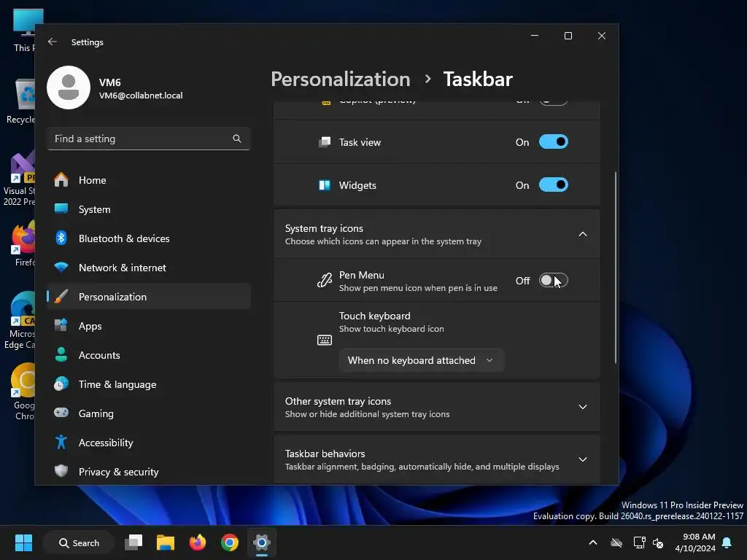Click the Personalization breadcrumb link
This screenshot has height=560, width=747.
pos(340,79)
